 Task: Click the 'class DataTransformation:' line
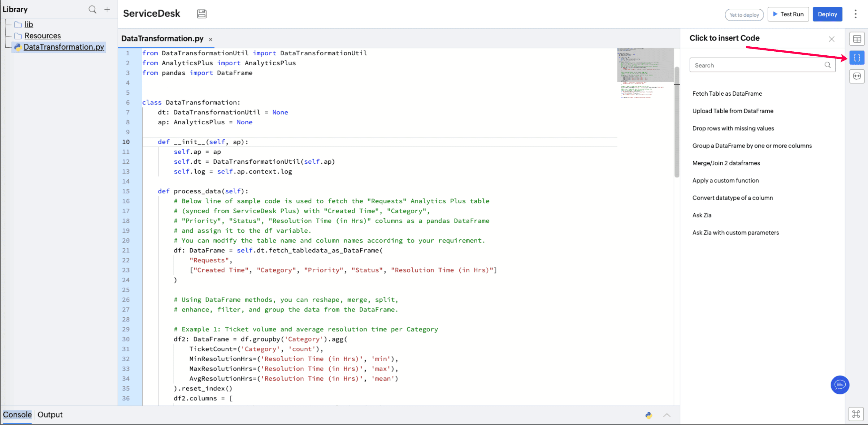191,102
